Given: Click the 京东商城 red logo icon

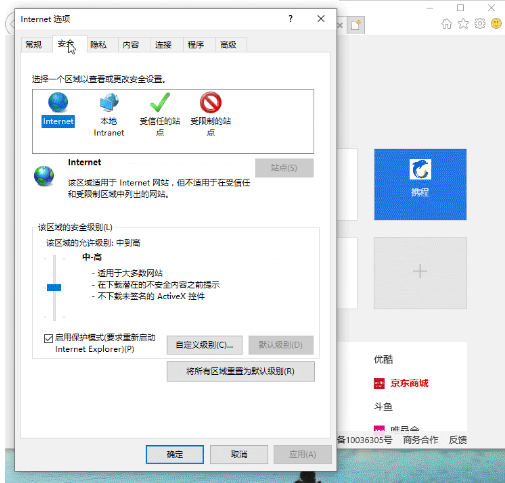Looking at the screenshot, I should coord(379,383).
